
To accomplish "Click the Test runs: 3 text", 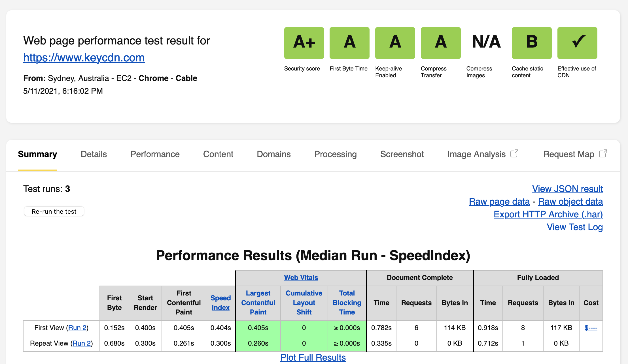I will click(46, 189).
